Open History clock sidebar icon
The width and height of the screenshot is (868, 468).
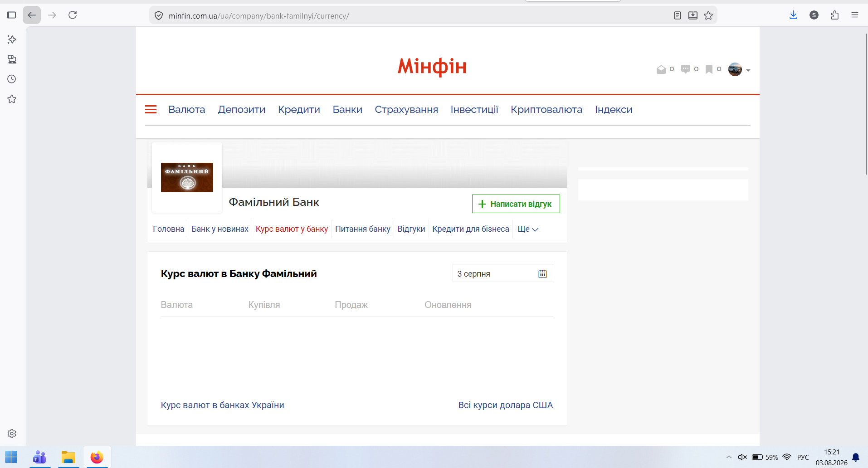coord(12,79)
